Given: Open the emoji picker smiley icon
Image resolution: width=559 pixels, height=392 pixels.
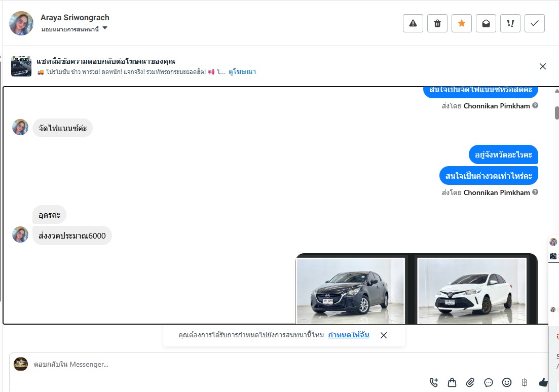Looking at the screenshot, I should pos(507,382).
